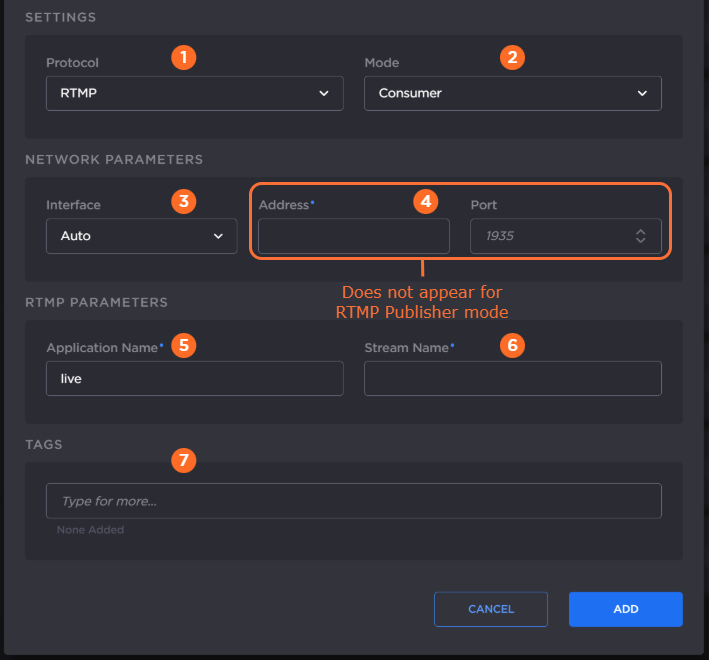709x660 pixels.
Task: Open the Protocol dropdown showing RTMP
Action: tap(194, 93)
